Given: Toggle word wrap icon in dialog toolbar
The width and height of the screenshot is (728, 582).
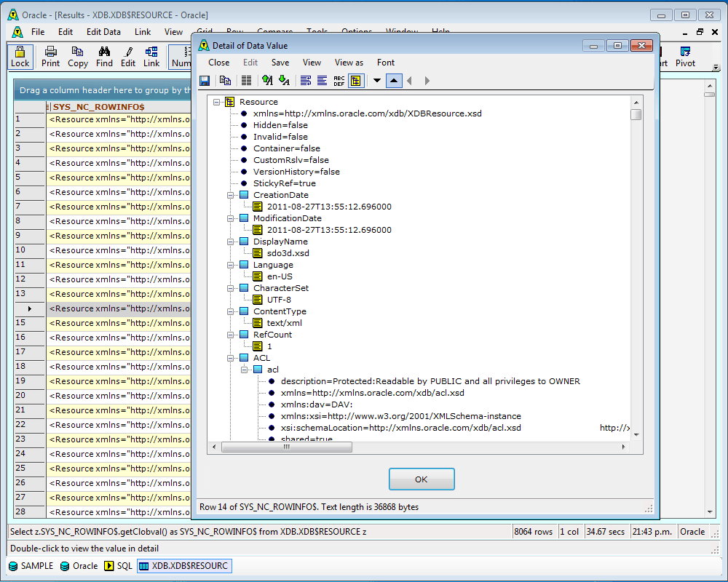Looking at the screenshot, I should click(x=306, y=81).
